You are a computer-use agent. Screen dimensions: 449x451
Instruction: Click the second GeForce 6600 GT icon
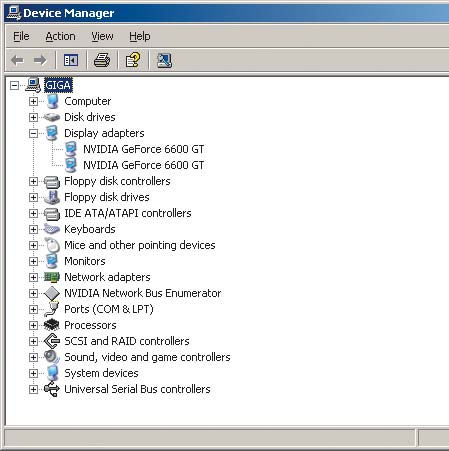pyautogui.click(x=71, y=165)
